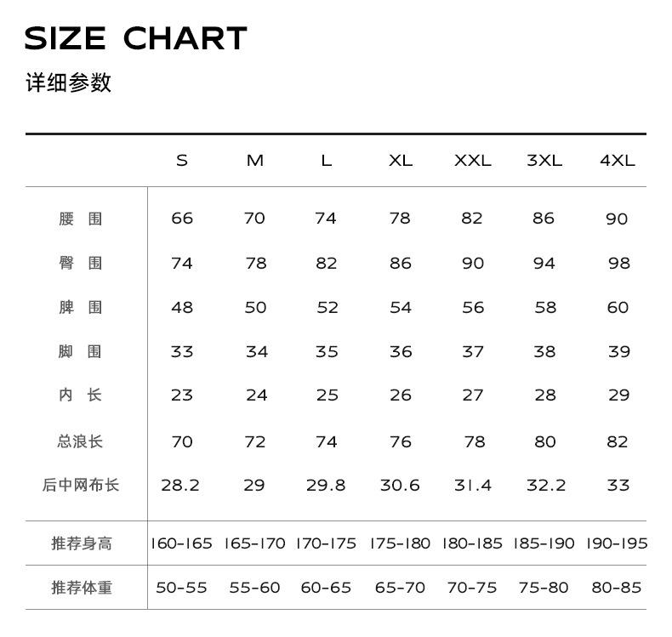Click the 160-165 height range cell

pos(181,543)
